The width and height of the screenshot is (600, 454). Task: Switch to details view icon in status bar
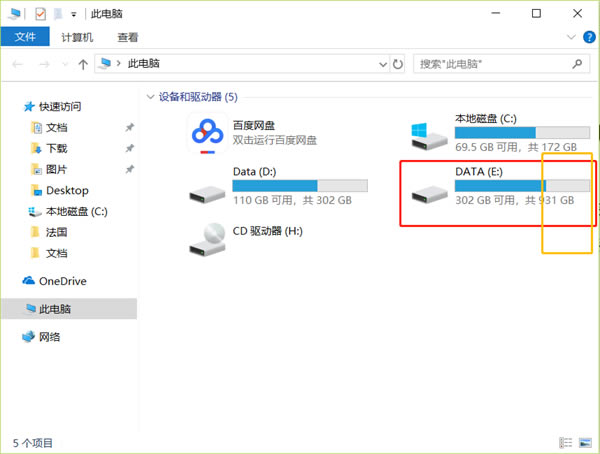pyautogui.click(x=566, y=443)
